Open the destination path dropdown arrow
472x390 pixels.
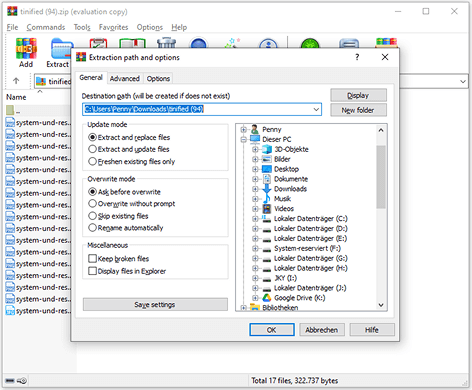point(316,109)
